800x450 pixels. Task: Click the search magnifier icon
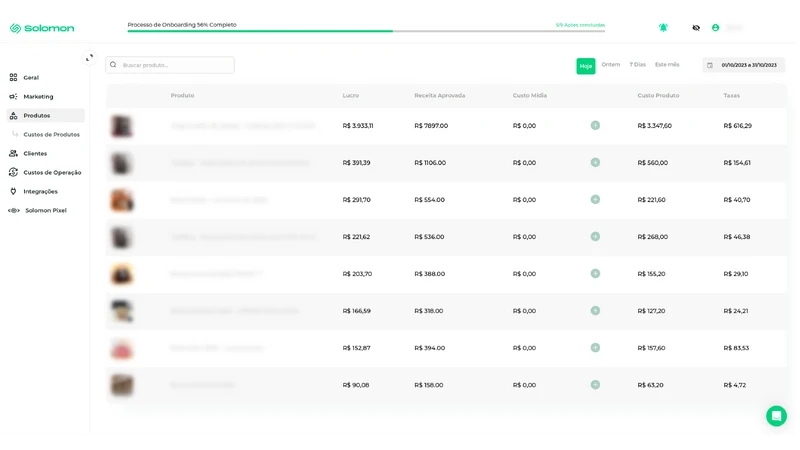point(113,65)
